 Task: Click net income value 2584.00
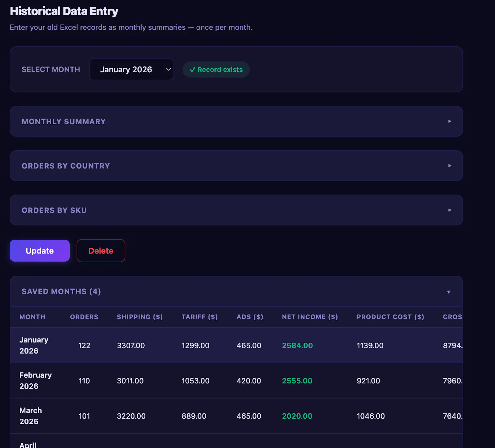click(297, 345)
